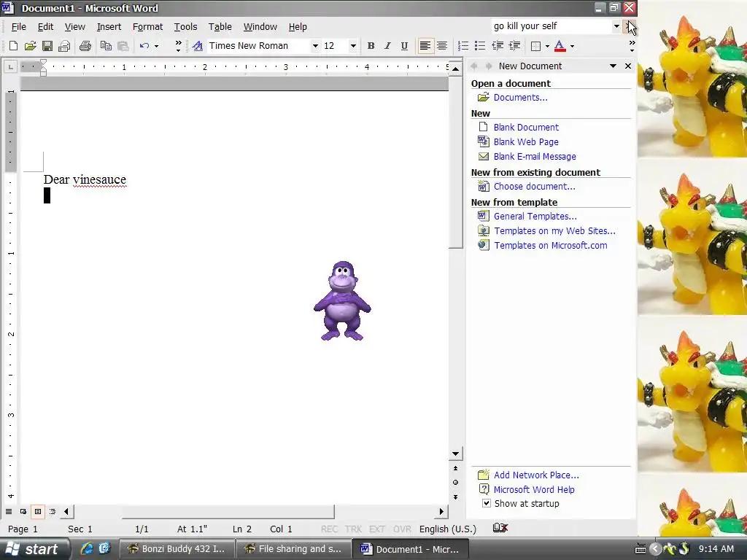
Task: Close the New Document task pane
Action: pos(628,66)
